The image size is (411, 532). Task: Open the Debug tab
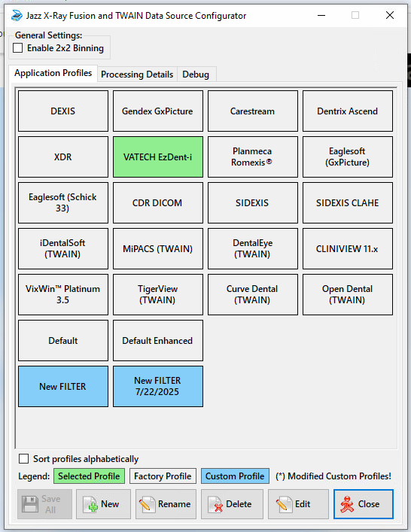[196, 74]
